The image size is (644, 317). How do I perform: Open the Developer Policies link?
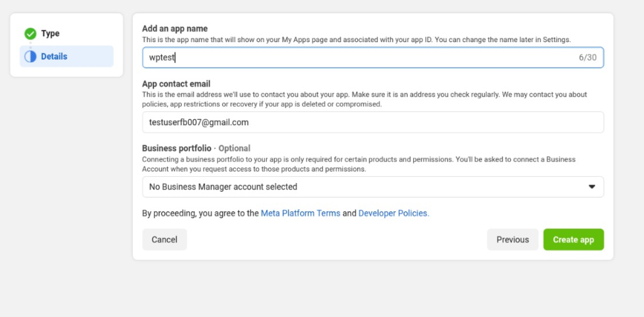(x=394, y=213)
